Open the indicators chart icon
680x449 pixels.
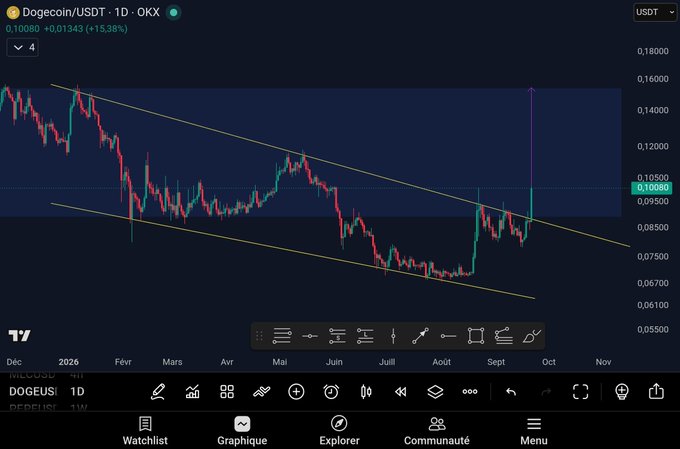click(193, 392)
